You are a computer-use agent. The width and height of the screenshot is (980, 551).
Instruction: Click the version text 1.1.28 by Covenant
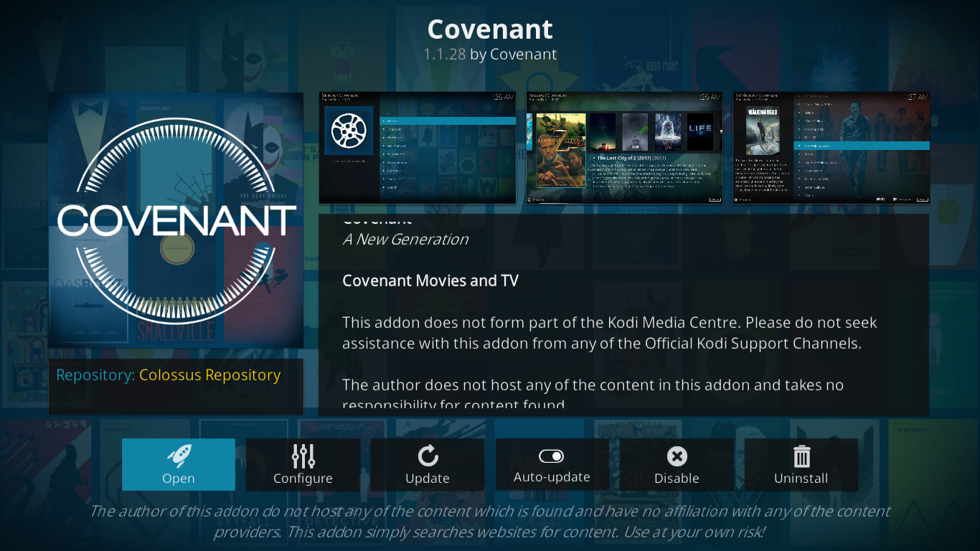click(490, 54)
